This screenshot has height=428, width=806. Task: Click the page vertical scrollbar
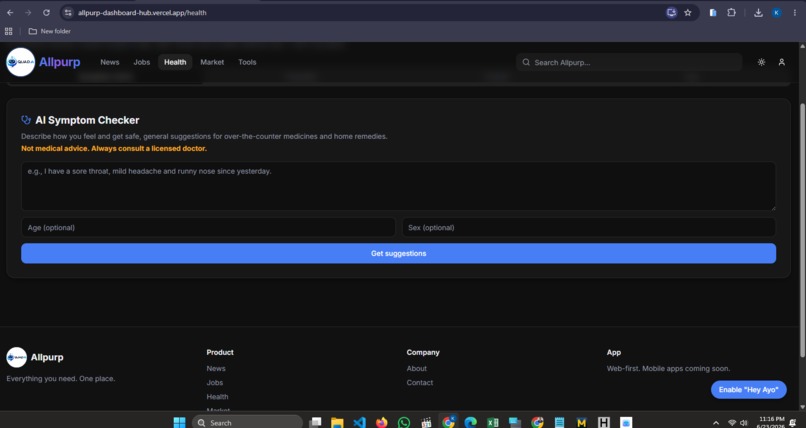tap(802, 229)
